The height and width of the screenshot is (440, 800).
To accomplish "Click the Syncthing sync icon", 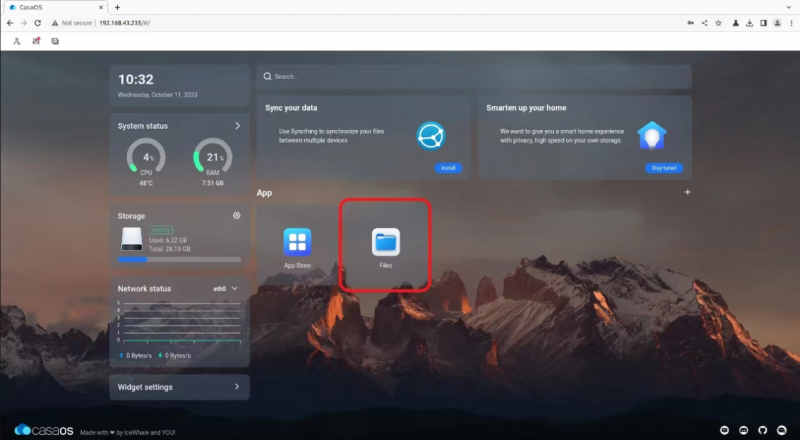I will click(x=431, y=136).
